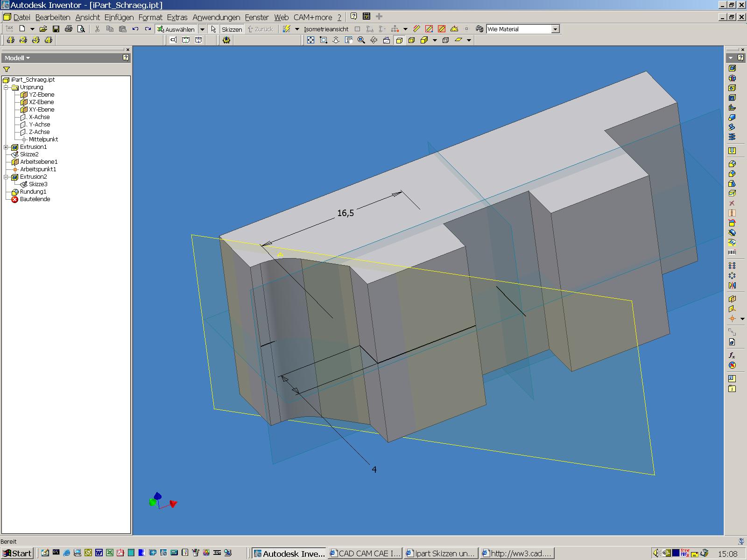
Task: Toggle the Skizzen sketch mode button
Action: pyautogui.click(x=232, y=29)
